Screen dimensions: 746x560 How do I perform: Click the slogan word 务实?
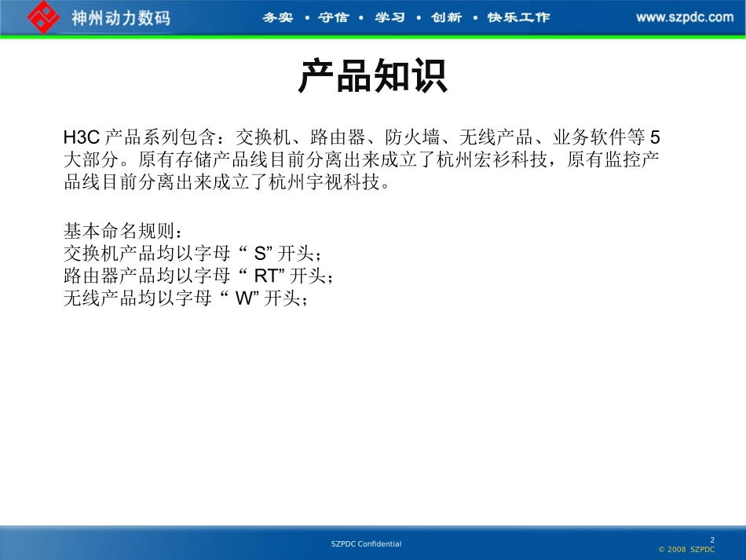(x=278, y=17)
